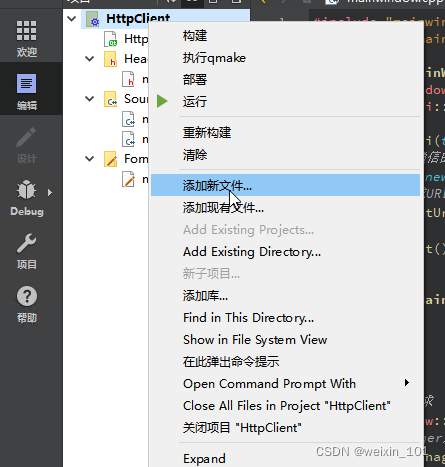
Task: Collapse the Forms folder
Action: [x=89, y=159]
